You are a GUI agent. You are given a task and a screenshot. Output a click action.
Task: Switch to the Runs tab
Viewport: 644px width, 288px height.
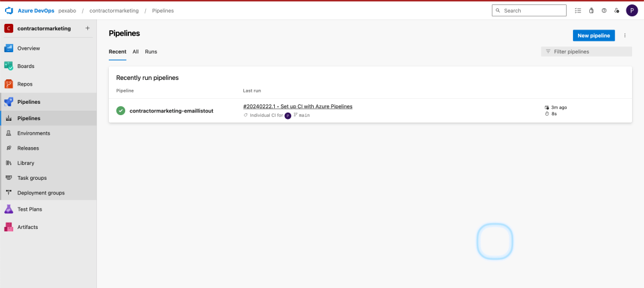(x=151, y=52)
